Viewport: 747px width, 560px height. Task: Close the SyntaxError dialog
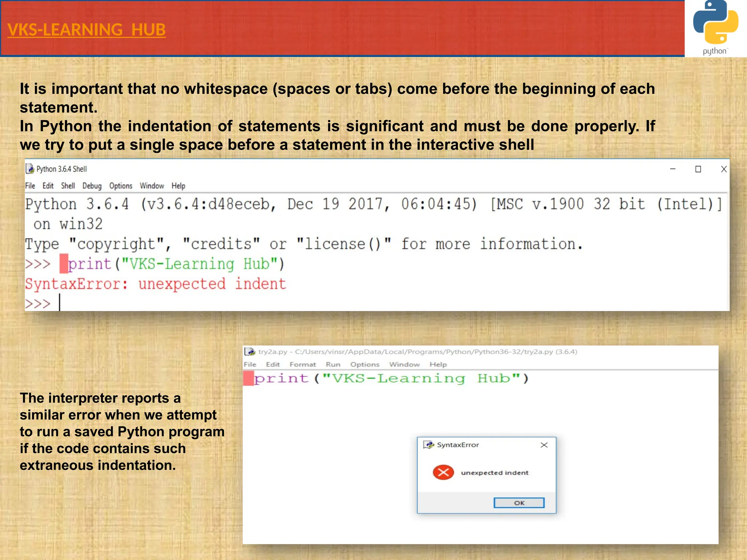[544, 445]
